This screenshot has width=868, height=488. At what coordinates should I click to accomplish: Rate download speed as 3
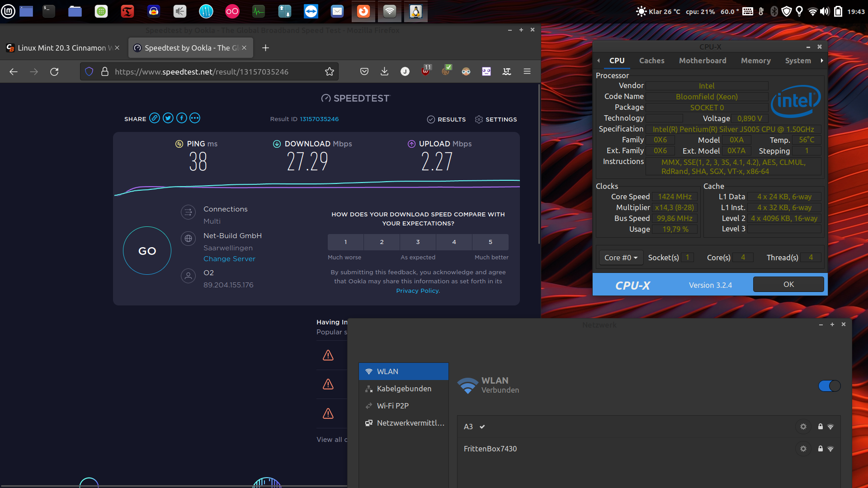(x=418, y=242)
